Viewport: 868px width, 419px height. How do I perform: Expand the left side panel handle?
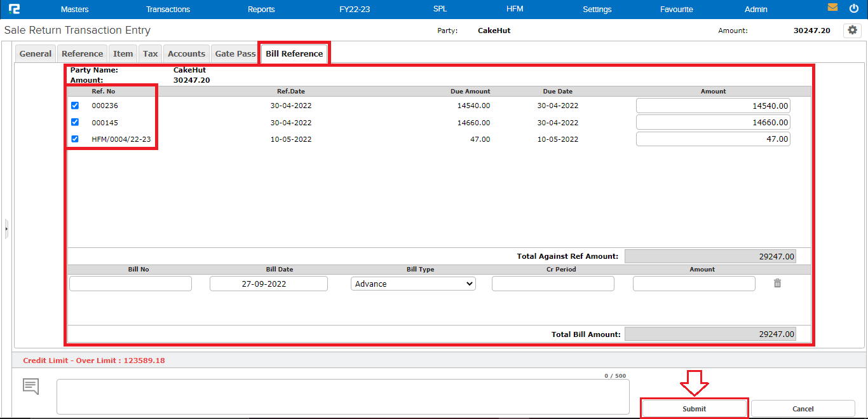click(x=6, y=228)
